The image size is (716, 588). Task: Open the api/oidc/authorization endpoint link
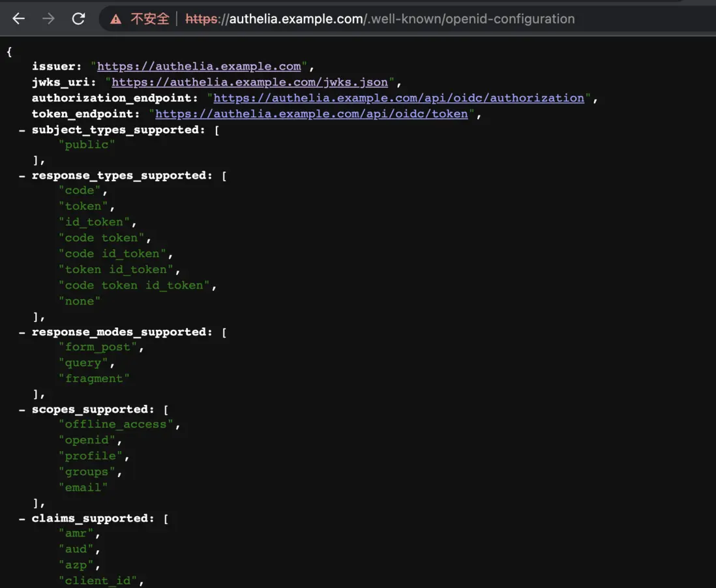398,98
